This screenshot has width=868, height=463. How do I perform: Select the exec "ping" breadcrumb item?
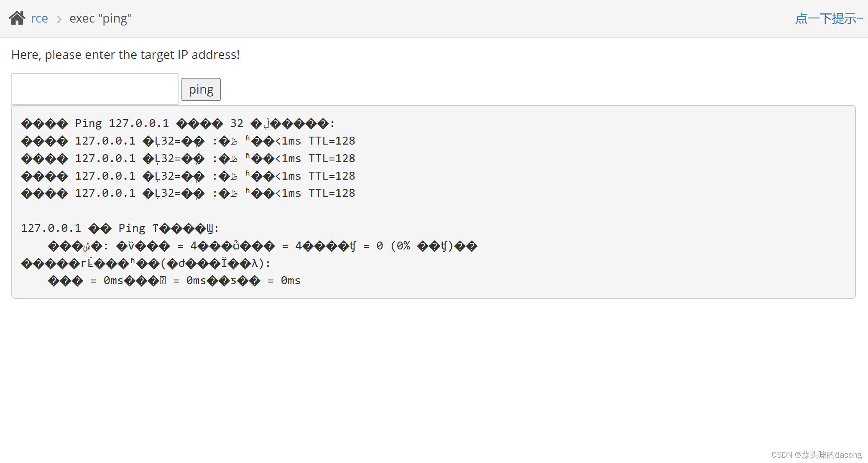100,18
